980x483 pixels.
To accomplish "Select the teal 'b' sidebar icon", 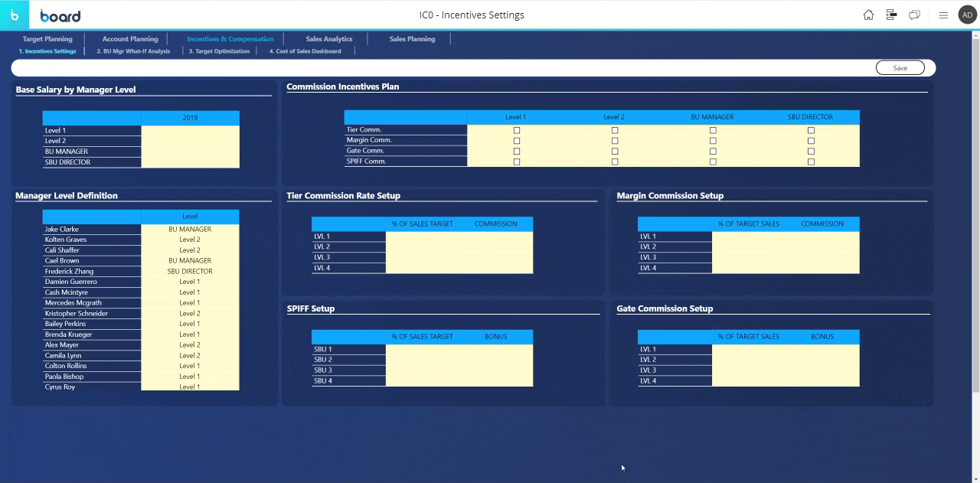I will click(14, 14).
